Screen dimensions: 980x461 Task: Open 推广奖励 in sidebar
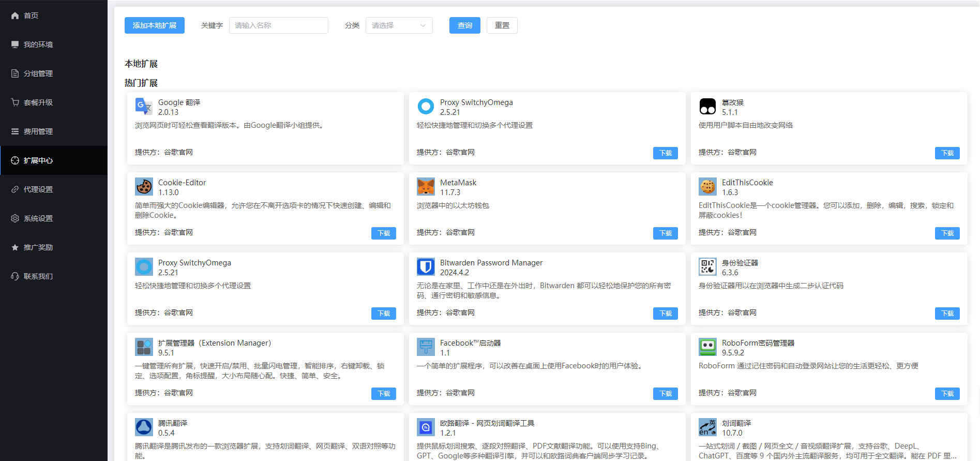(x=54, y=247)
